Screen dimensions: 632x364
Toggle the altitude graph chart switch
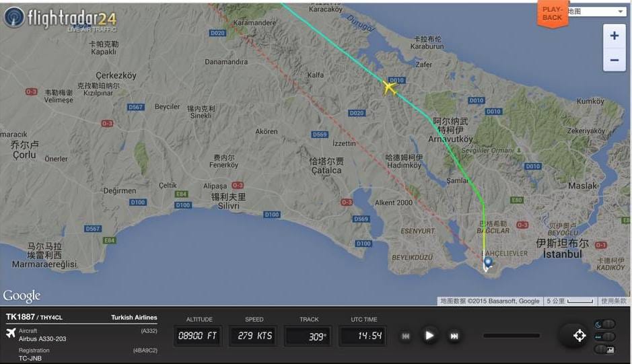pyautogui.click(x=605, y=349)
